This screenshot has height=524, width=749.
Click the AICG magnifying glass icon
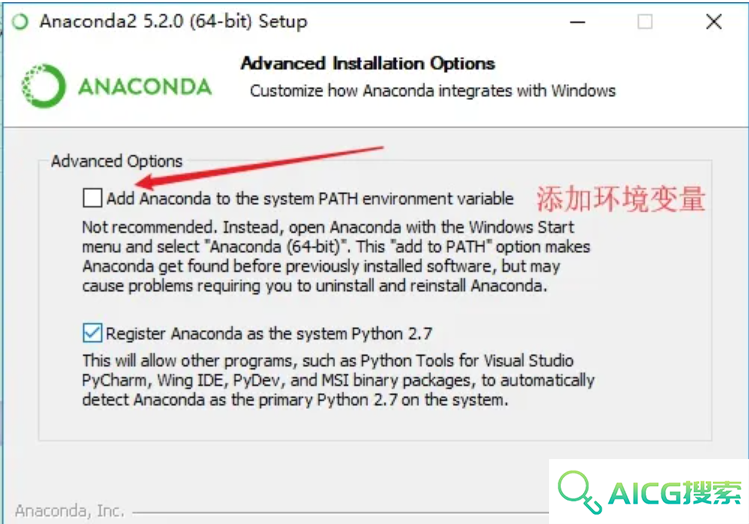tap(579, 492)
